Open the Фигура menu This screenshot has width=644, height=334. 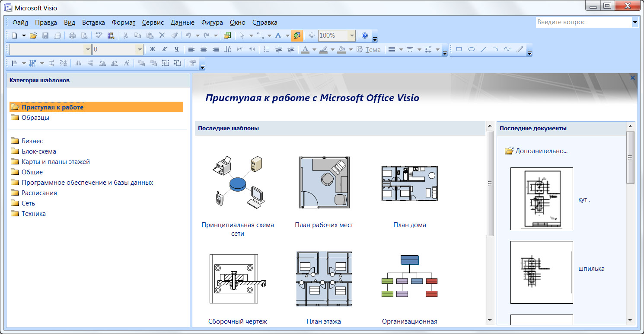pos(212,22)
